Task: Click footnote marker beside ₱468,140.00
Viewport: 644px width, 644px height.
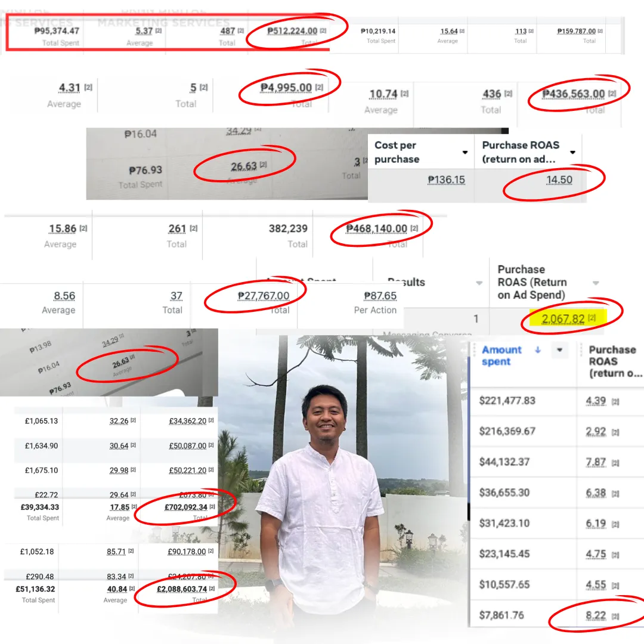Action: (x=414, y=228)
